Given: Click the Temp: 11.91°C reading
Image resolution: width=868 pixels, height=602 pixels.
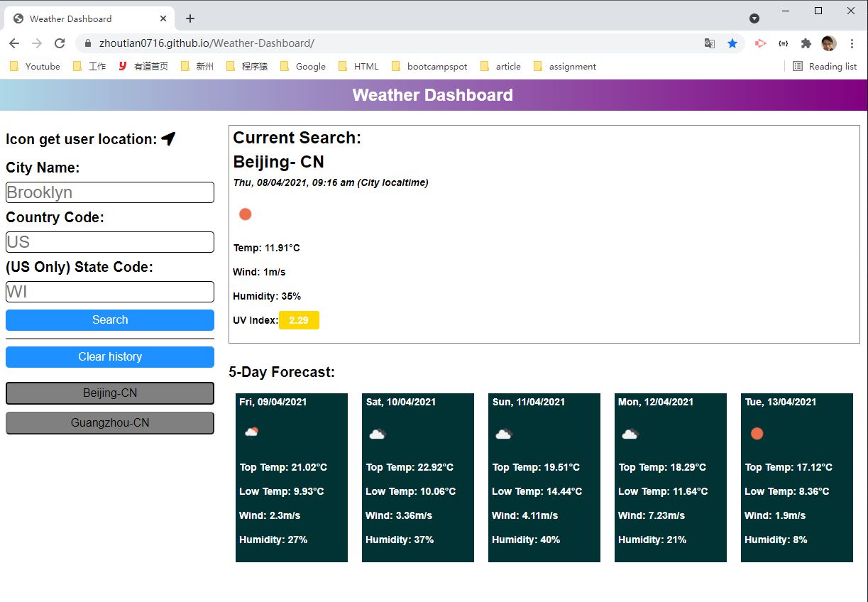Looking at the screenshot, I should pyautogui.click(x=266, y=248).
